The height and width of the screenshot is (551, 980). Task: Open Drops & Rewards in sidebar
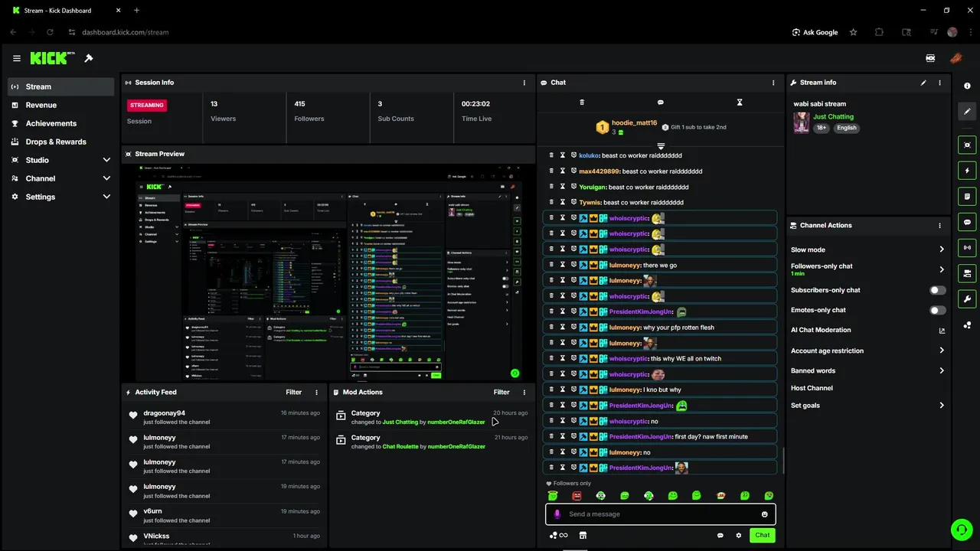coord(61,142)
